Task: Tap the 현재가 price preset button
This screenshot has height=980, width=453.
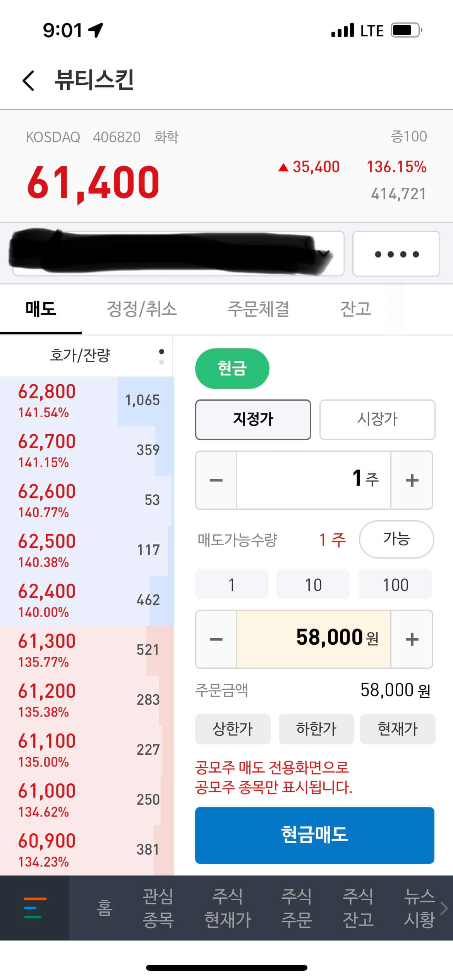Action: pos(398,729)
